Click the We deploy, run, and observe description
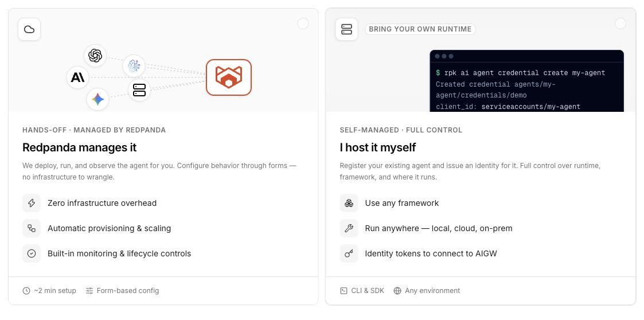 (x=159, y=171)
